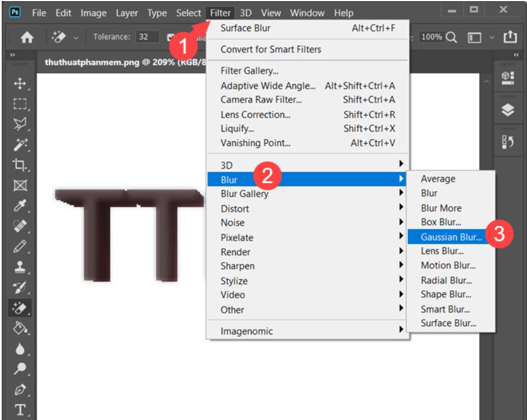Choose the Eyedropper tool
This screenshot has width=527, height=420.
[20, 206]
